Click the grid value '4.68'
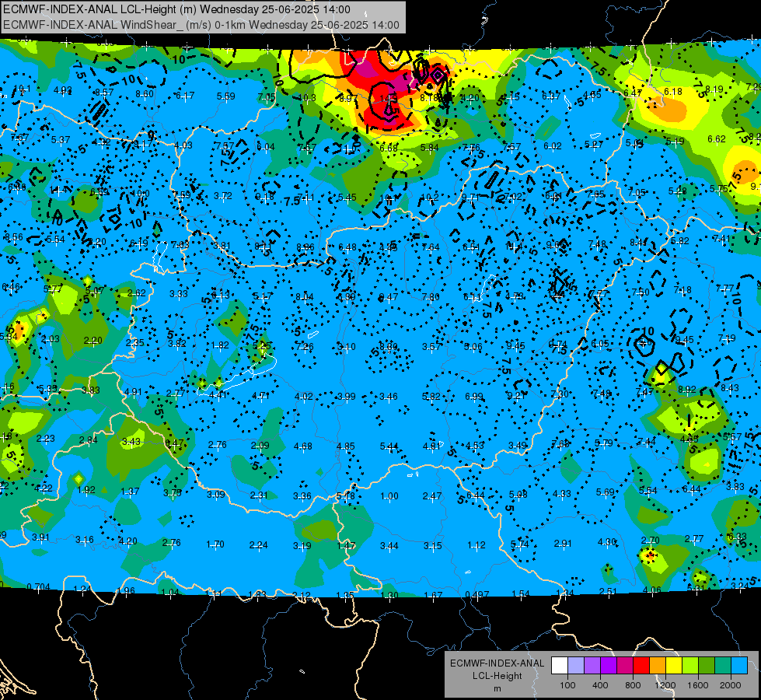 [x=303, y=446]
